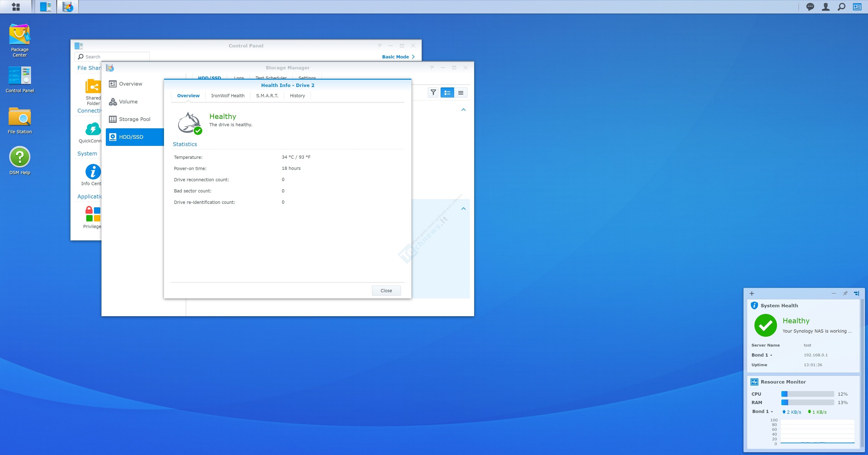This screenshot has width=868, height=455.
Task: Open the Test Scheduler tab
Action: (271, 78)
